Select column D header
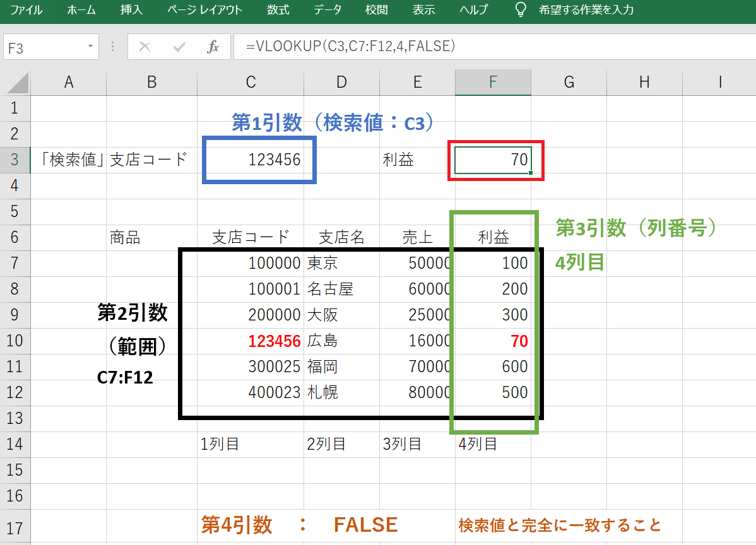 (x=342, y=83)
